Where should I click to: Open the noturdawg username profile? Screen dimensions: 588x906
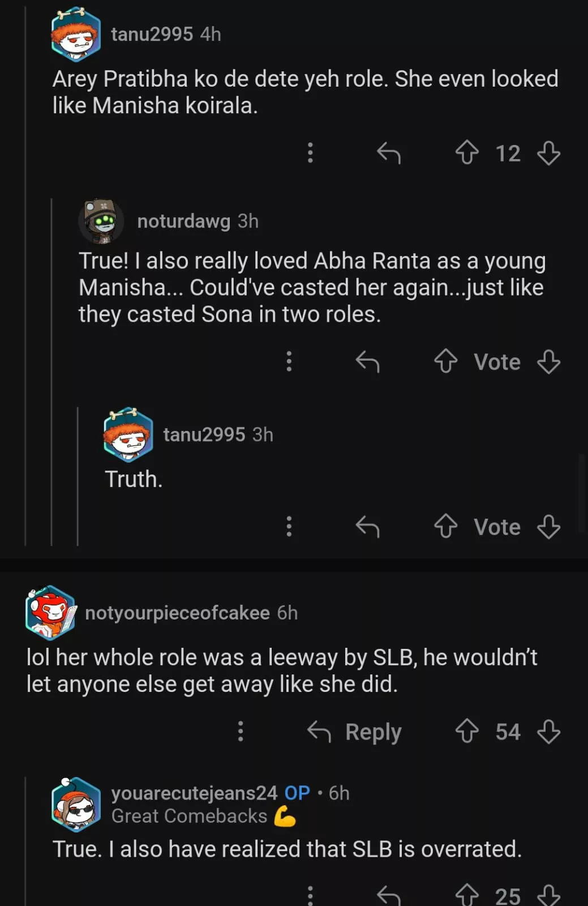[x=183, y=221]
